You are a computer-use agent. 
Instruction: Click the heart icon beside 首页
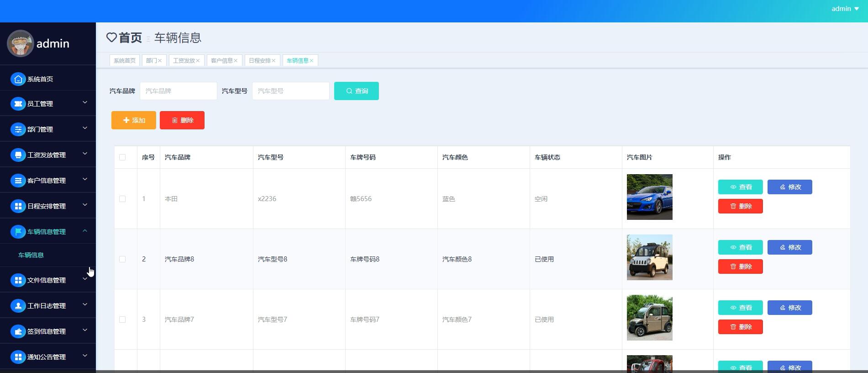(x=111, y=37)
